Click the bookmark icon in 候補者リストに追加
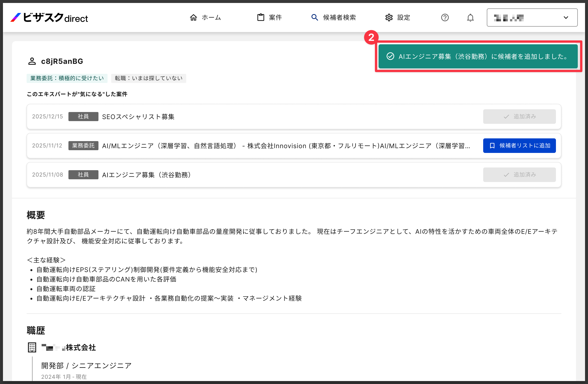588x384 pixels. coord(492,146)
